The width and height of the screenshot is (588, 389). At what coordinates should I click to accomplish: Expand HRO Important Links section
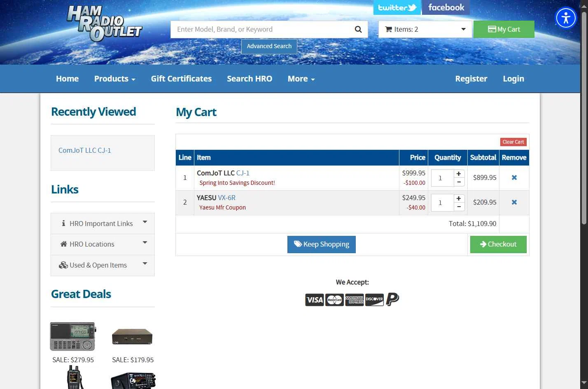pos(103,224)
